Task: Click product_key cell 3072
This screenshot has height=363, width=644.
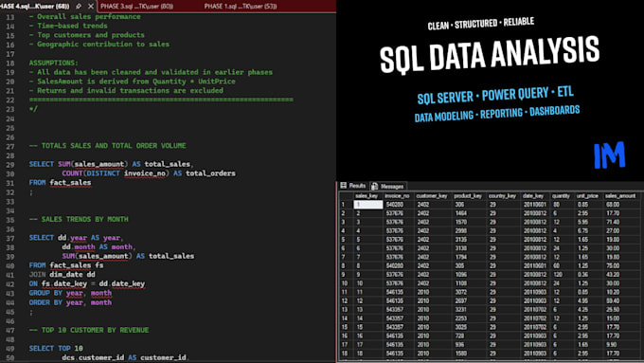Action: tap(461, 292)
